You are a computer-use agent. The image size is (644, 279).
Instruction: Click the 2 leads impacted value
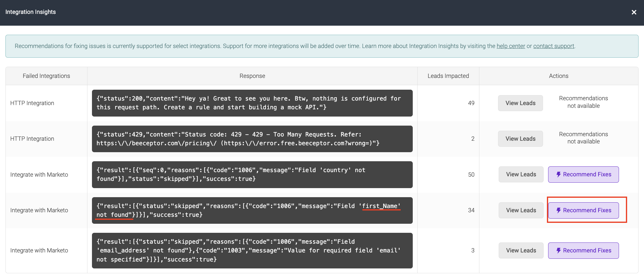click(x=473, y=139)
